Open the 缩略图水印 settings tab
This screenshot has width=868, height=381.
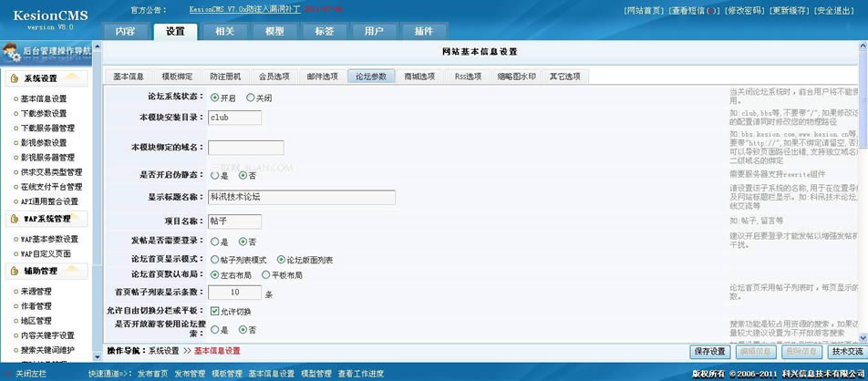(516, 77)
